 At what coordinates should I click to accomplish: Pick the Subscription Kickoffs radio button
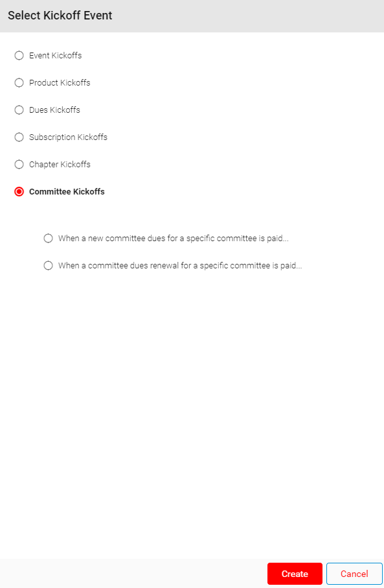click(19, 137)
